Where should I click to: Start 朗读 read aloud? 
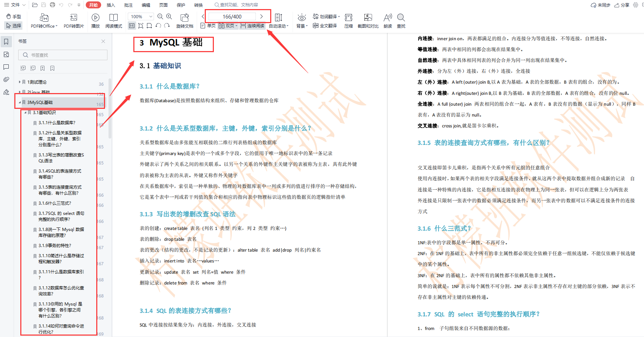pos(388,21)
